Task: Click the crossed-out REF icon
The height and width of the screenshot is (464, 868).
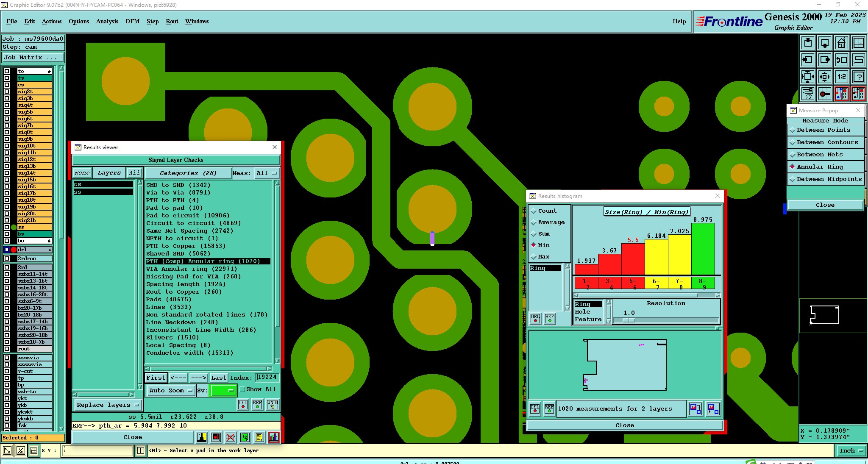Action: (x=231, y=437)
